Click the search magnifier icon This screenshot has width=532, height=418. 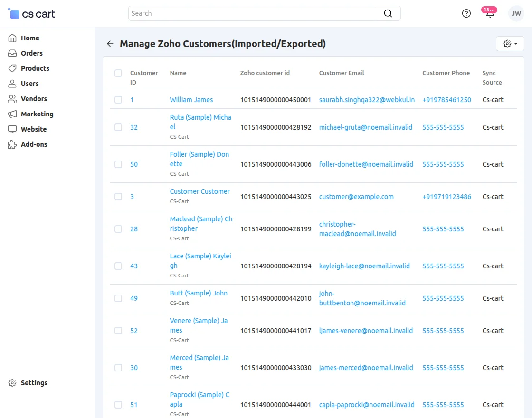pos(388,13)
